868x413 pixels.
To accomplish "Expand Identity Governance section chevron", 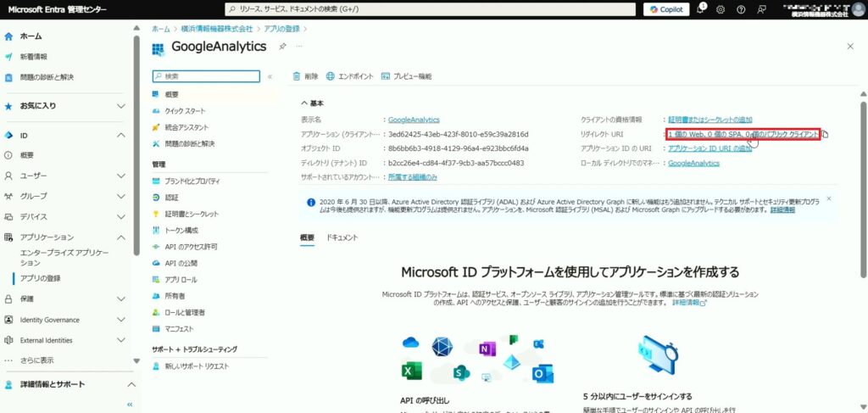I will coord(121,320).
